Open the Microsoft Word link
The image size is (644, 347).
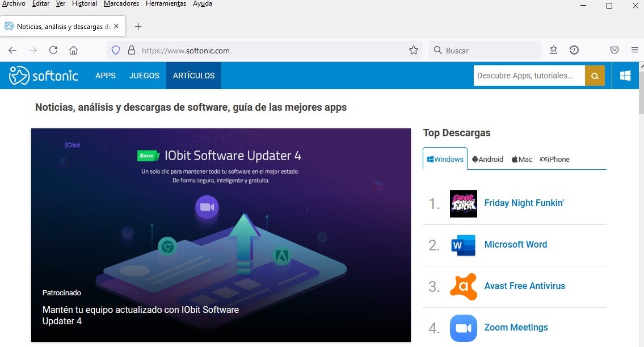point(515,244)
